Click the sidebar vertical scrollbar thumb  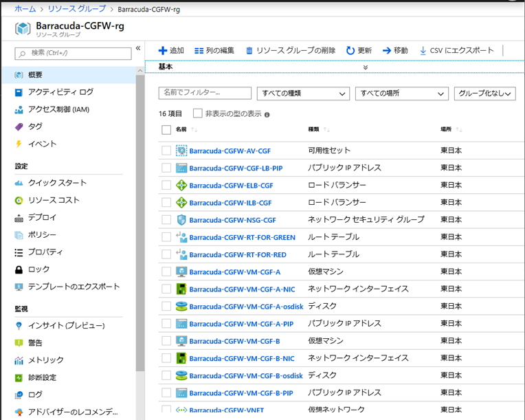pyautogui.click(x=140, y=223)
